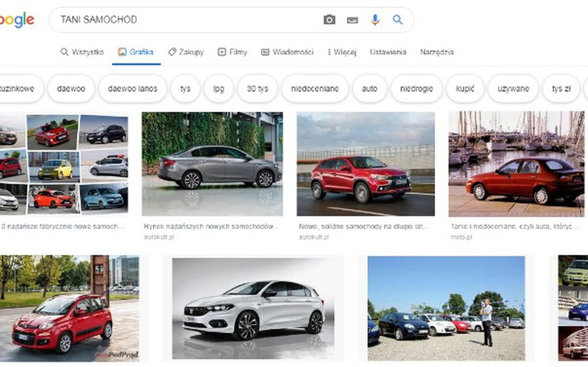The height and width of the screenshot is (367, 588).
Task: Pick the auto filter chip
Action: (370, 89)
